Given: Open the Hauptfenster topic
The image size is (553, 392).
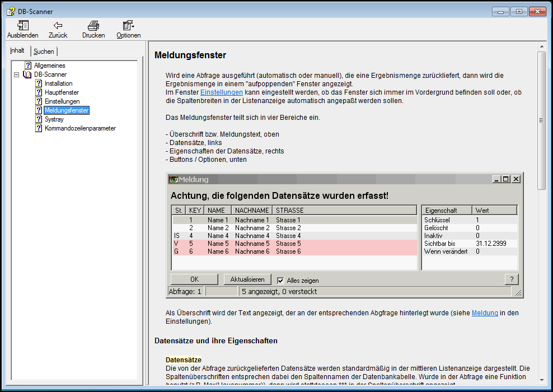Looking at the screenshot, I should tap(62, 92).
